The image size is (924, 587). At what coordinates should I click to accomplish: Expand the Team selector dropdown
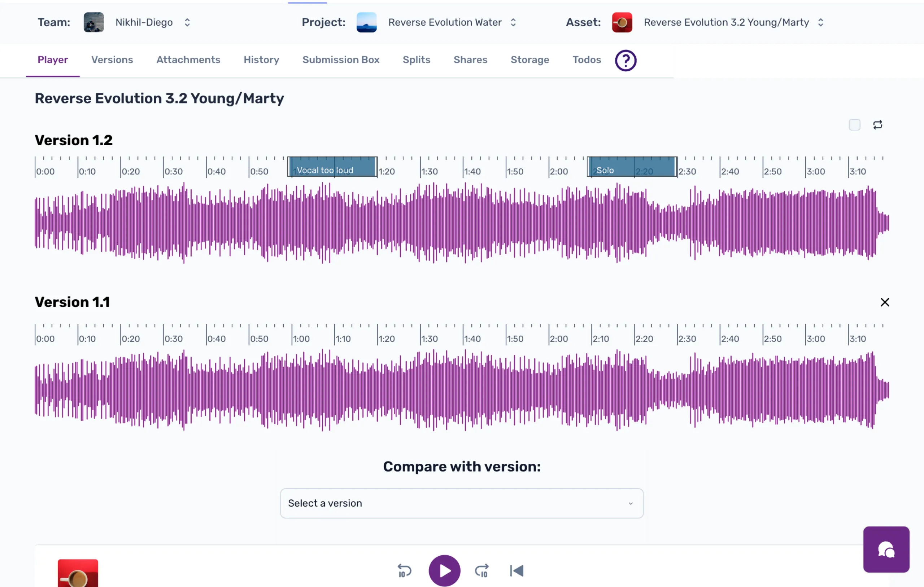tap(187, 22)
